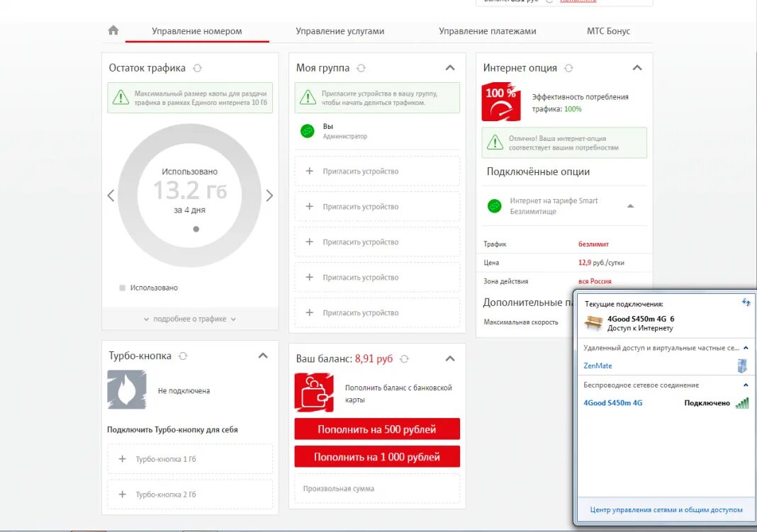
Task: Go to the home icon tab
Action: 113,30
